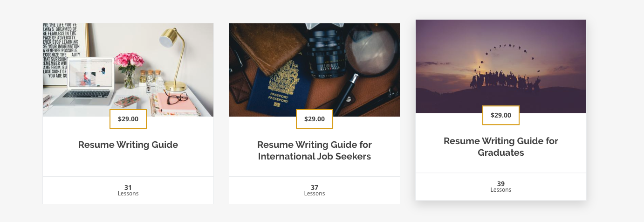Click the $29.00 badge on Resume Writing Guide
Image resolution: width=644 pixels, height=222 pixels.
coord(128,119)
